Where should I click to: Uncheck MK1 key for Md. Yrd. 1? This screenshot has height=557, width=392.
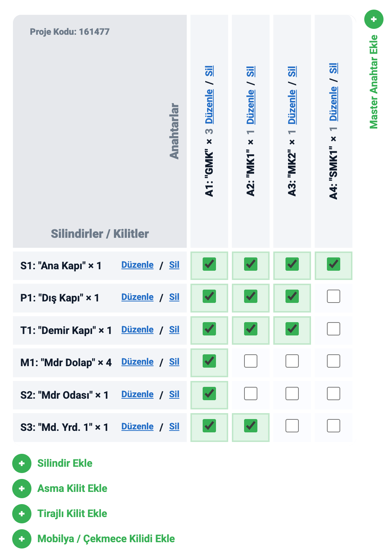(x=251, y=426)
